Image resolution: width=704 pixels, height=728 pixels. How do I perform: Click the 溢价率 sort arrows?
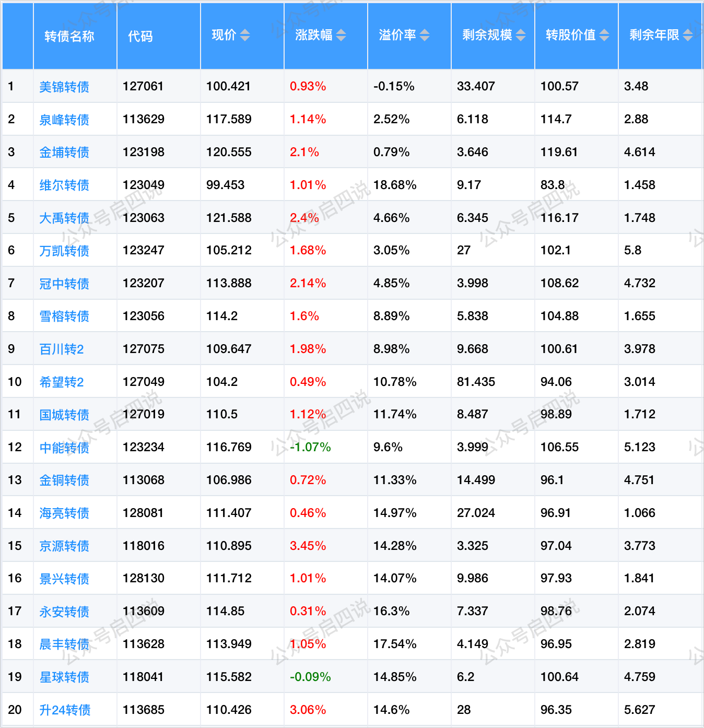425,35
